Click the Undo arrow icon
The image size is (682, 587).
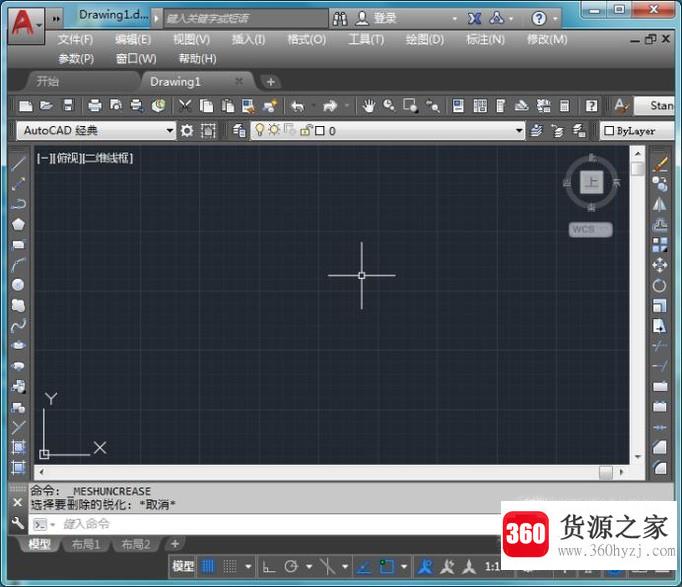click(x=298, y=106)
